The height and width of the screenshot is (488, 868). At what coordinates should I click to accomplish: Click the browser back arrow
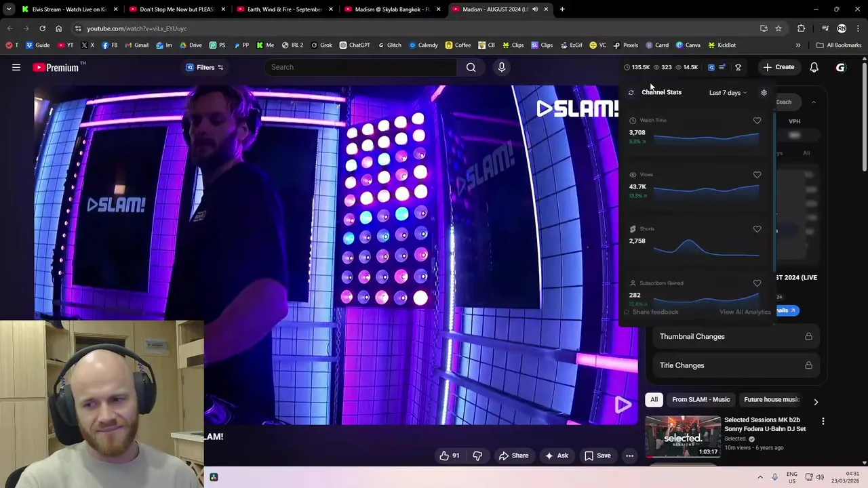tap(9, 28)
